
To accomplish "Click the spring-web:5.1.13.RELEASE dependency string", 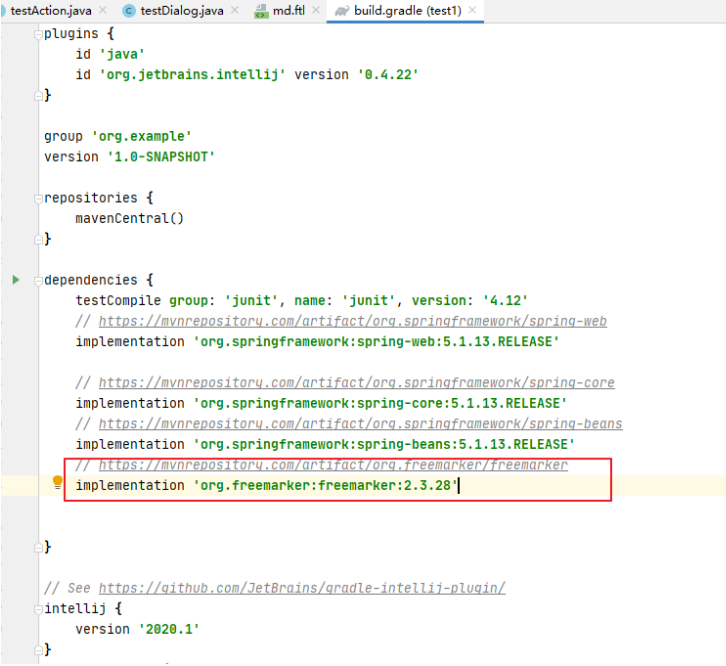I will click(376, 342).
